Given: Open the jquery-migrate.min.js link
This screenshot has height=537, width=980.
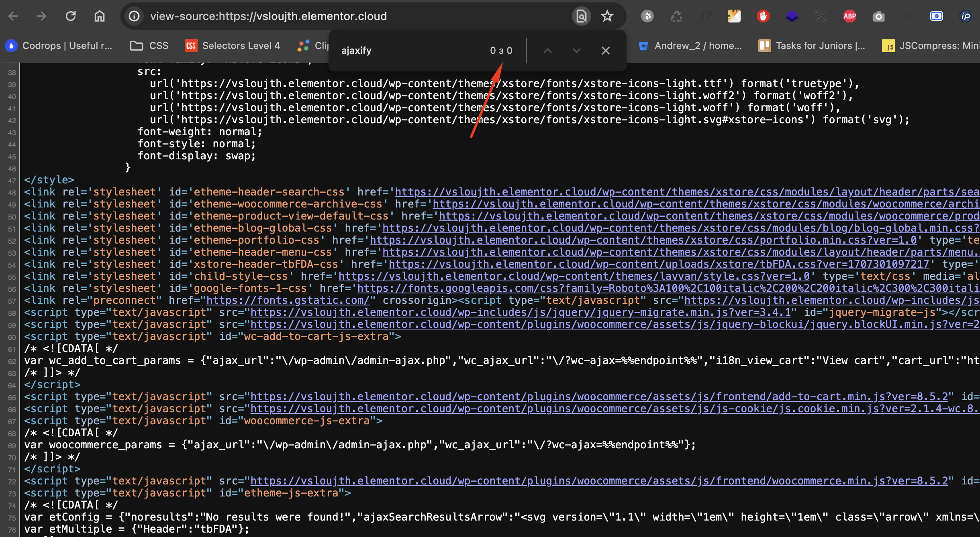Looking at the screenshot, I should [x=521, y=312].
